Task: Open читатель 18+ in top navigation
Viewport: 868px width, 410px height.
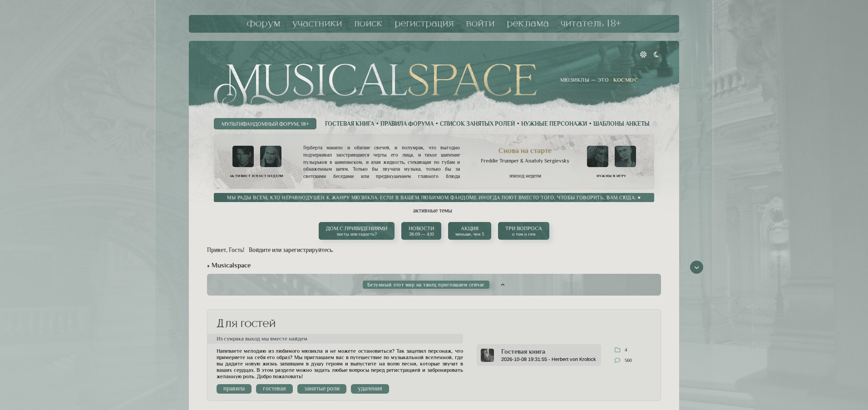Action: click(591, 24)
